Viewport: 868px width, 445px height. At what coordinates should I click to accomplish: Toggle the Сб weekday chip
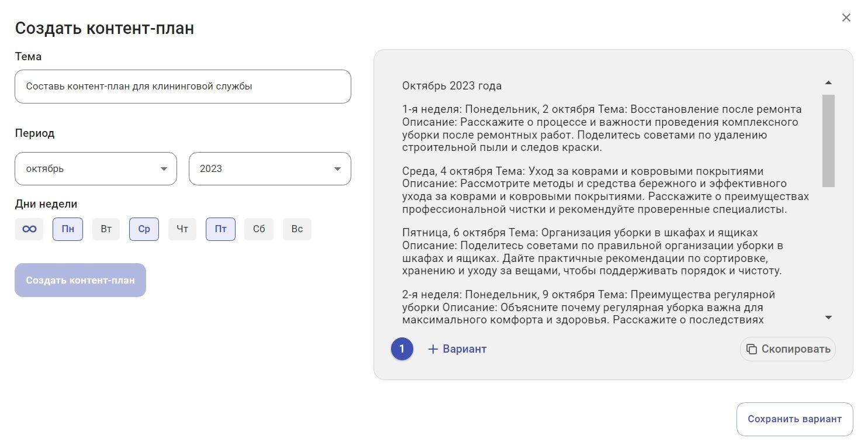(259, 229)
